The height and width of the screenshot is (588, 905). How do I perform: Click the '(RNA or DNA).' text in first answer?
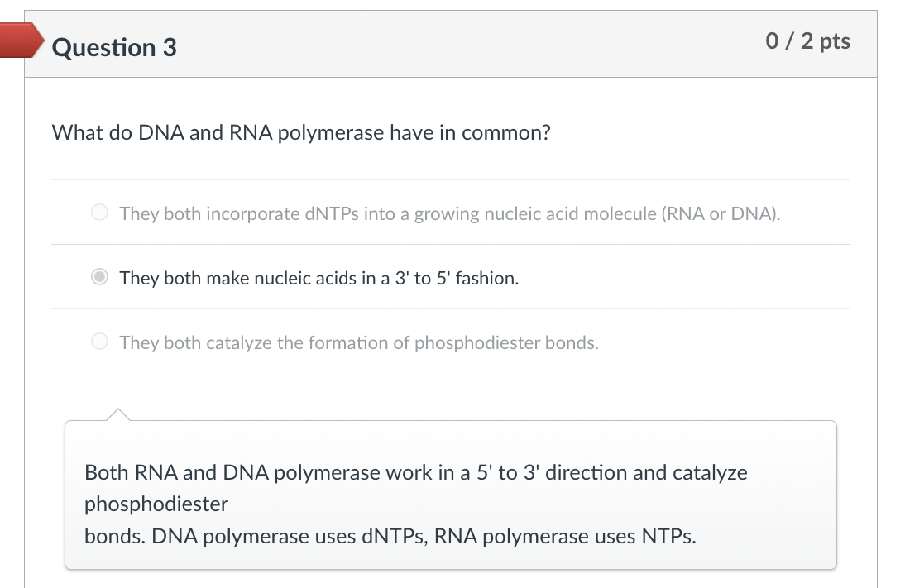721,213
